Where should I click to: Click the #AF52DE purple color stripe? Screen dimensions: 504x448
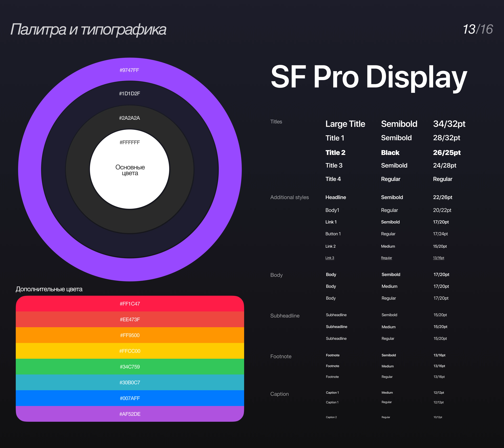pyautogui.click(x=130, y=414)
